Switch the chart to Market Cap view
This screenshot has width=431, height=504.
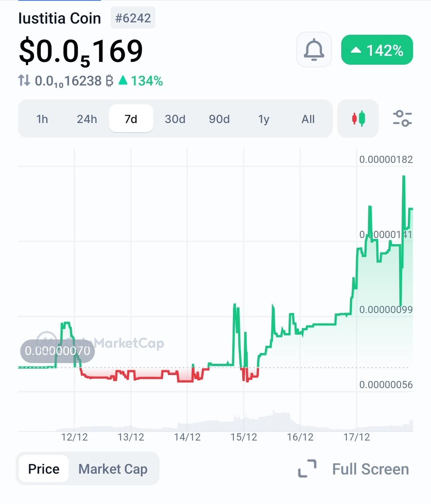(112, 469)
